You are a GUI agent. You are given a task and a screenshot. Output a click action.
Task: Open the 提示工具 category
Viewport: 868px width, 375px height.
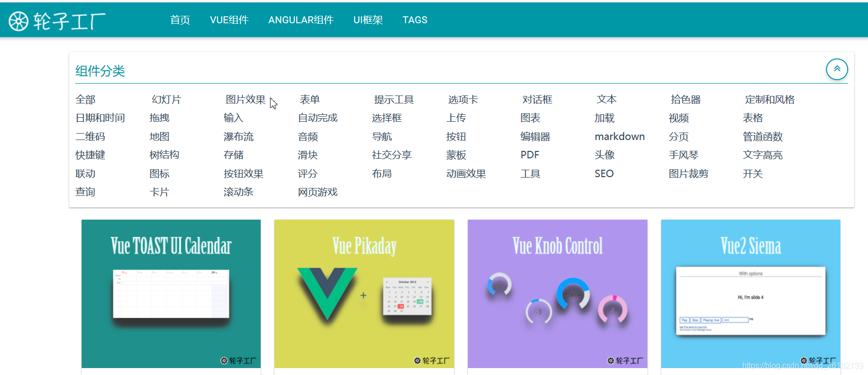point(394,99)
